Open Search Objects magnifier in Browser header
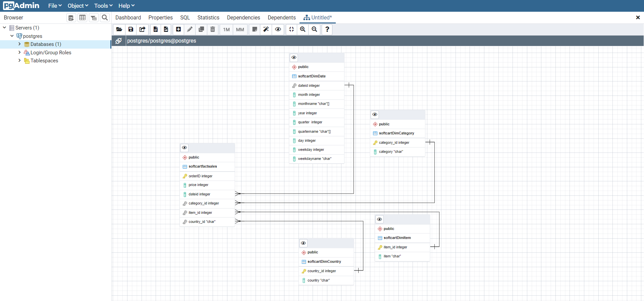This screenshot has height=301, width=644. pos(105,18)
